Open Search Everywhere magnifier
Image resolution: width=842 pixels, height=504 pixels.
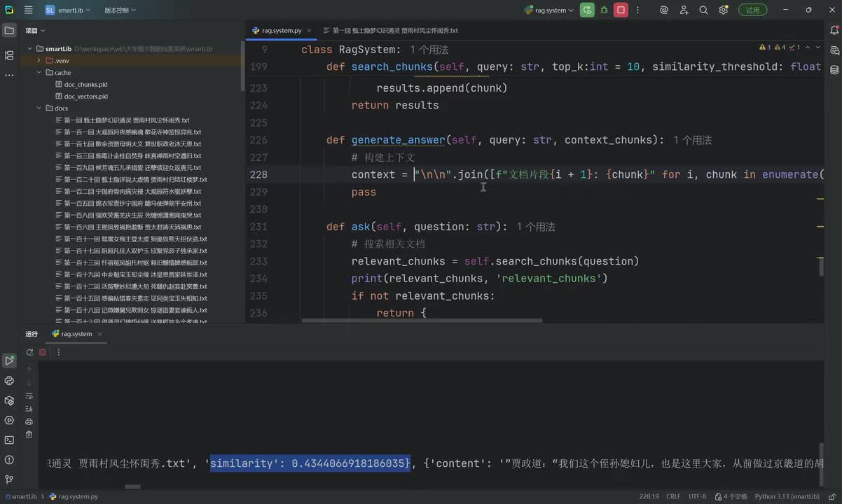click(703, 10)
